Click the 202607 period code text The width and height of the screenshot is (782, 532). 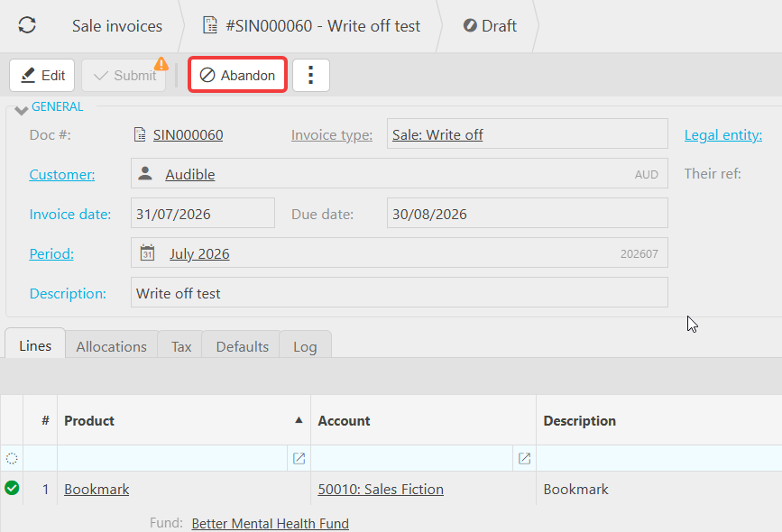639,253
